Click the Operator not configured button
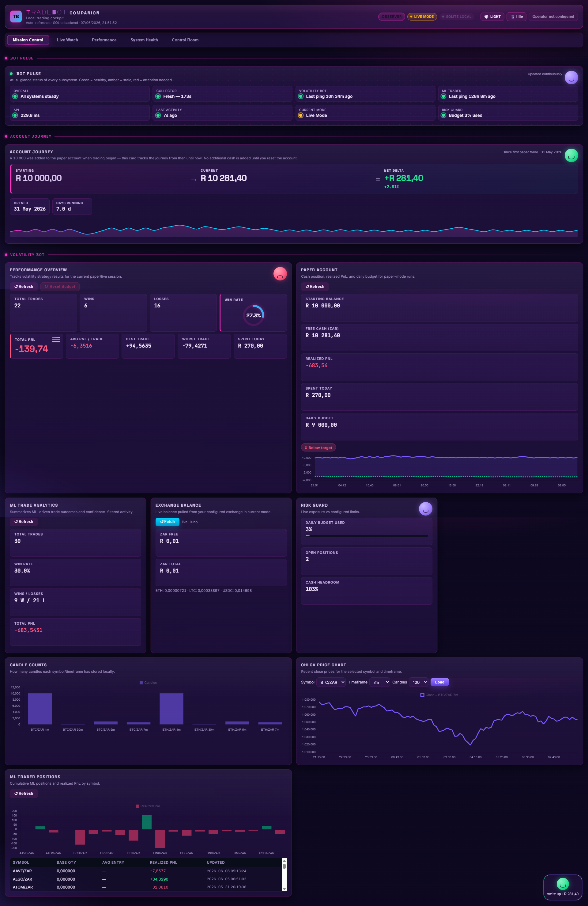The image size is (588, 906). [553, 17]
